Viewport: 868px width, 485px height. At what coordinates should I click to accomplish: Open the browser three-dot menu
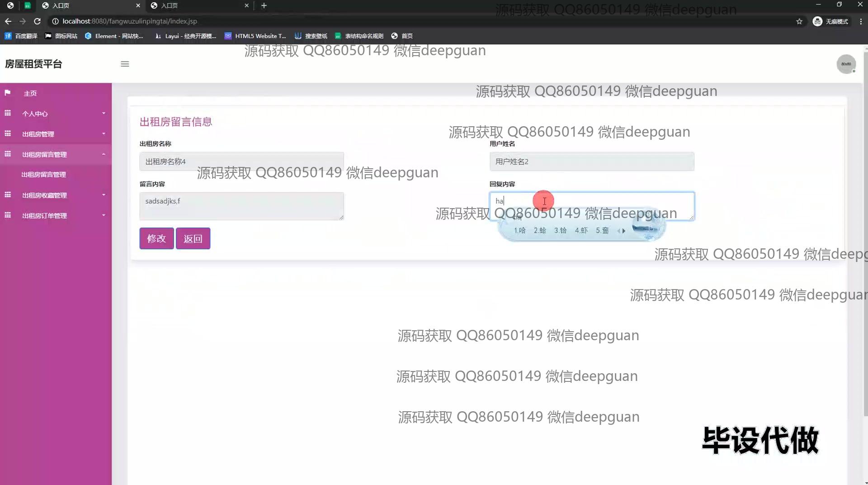860,21
